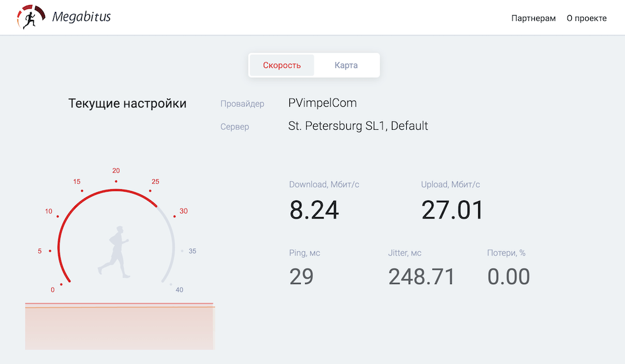
Task: Switch to the Карта tab
Action: coord(346,66)
